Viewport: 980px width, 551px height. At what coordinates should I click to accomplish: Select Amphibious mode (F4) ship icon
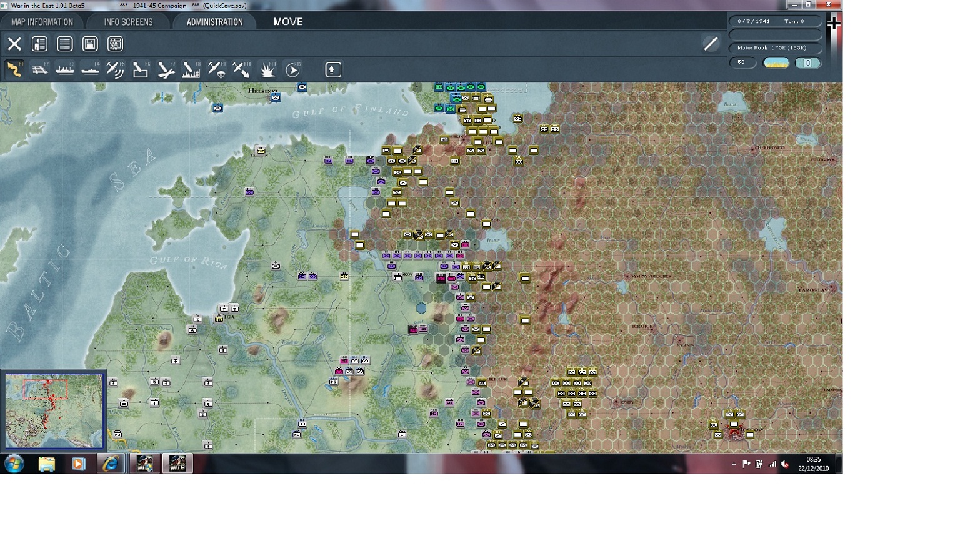click(x=90, y=69)
